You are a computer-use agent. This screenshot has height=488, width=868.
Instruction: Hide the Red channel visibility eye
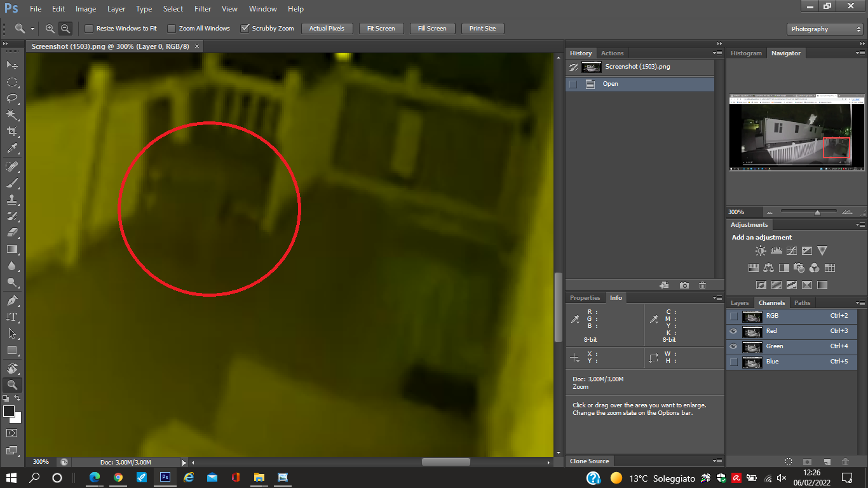734,331
